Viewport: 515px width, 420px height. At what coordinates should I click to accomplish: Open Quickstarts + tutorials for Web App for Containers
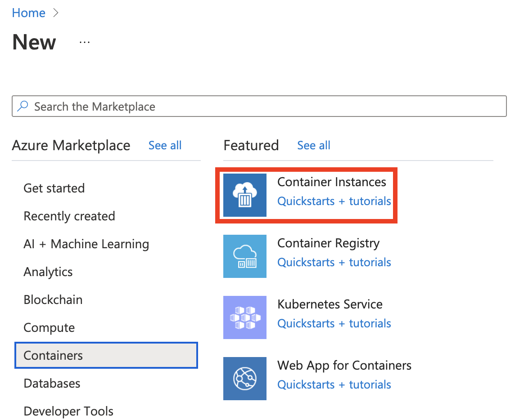tap(334, 384)
